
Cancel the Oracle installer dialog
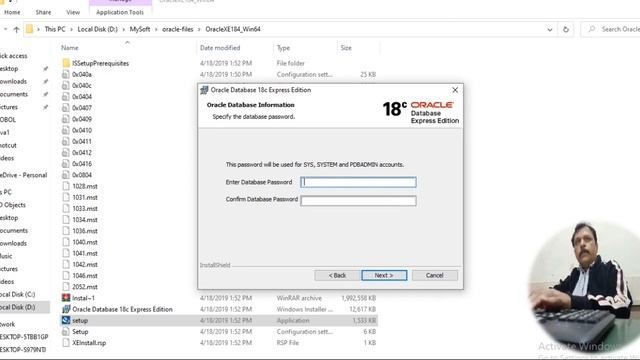pos(435,276)
